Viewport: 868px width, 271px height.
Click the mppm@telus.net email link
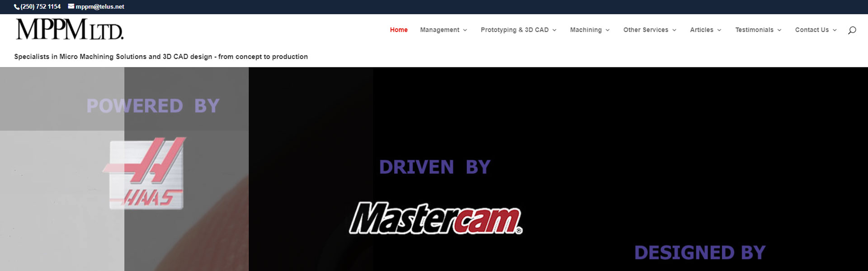[100, 7]
